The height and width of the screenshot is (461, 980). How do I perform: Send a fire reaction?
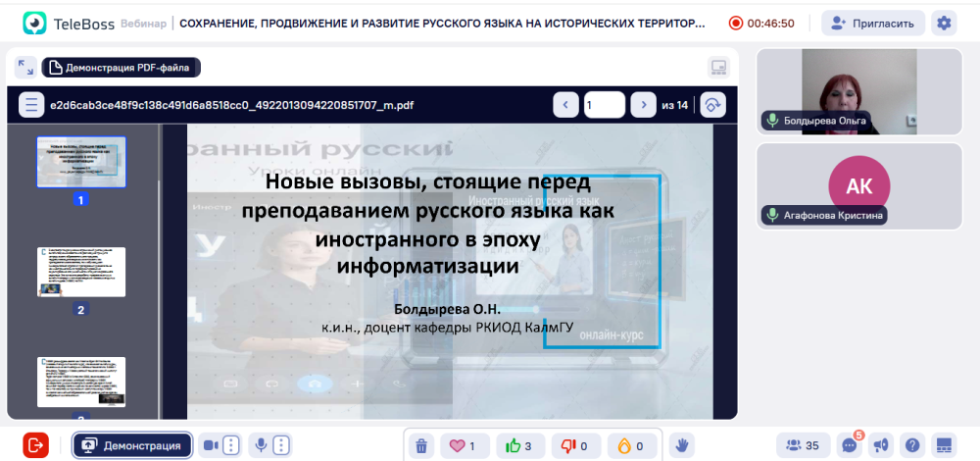[x=632, y=446]
